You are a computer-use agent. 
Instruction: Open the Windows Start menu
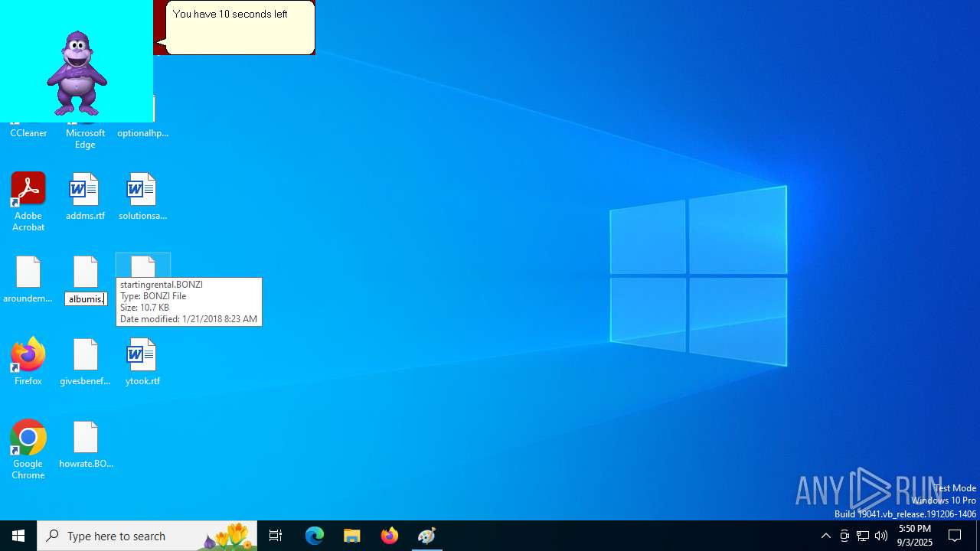(18, 536)
